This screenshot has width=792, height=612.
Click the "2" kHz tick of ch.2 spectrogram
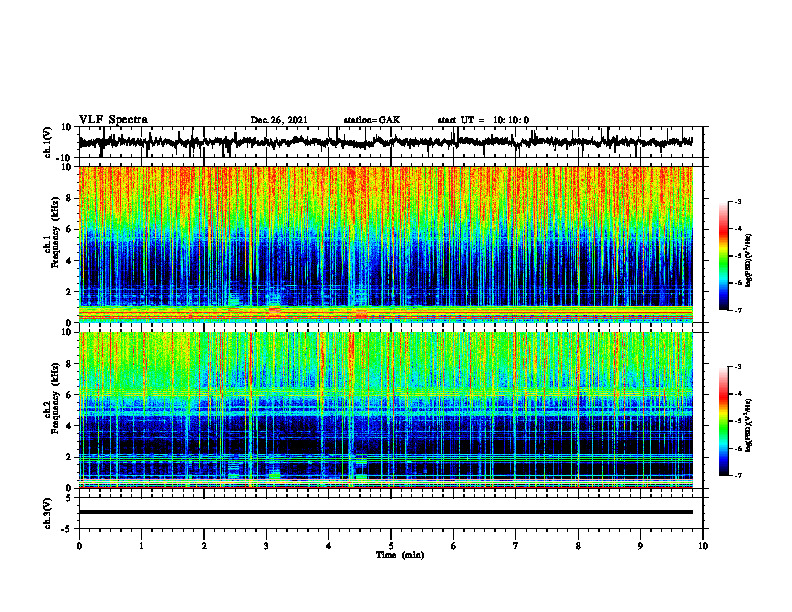coord(69,457)
